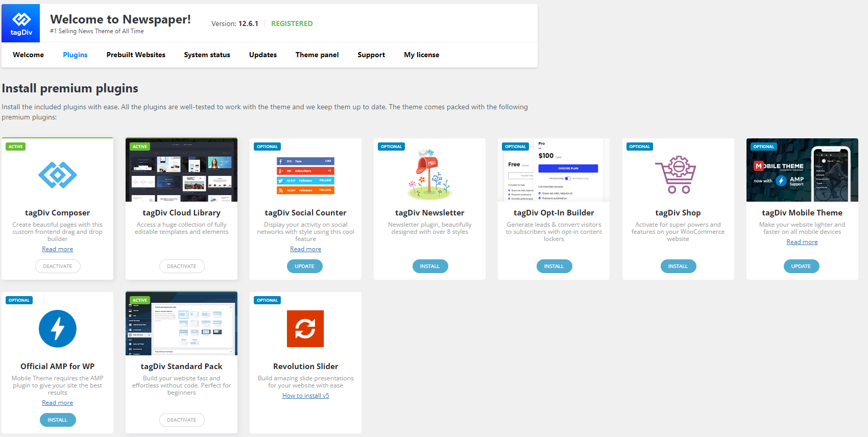Update the tagDiv Social Counter plugin
The height and width of the screenshot is (437, 868).
tap(305, 266)
